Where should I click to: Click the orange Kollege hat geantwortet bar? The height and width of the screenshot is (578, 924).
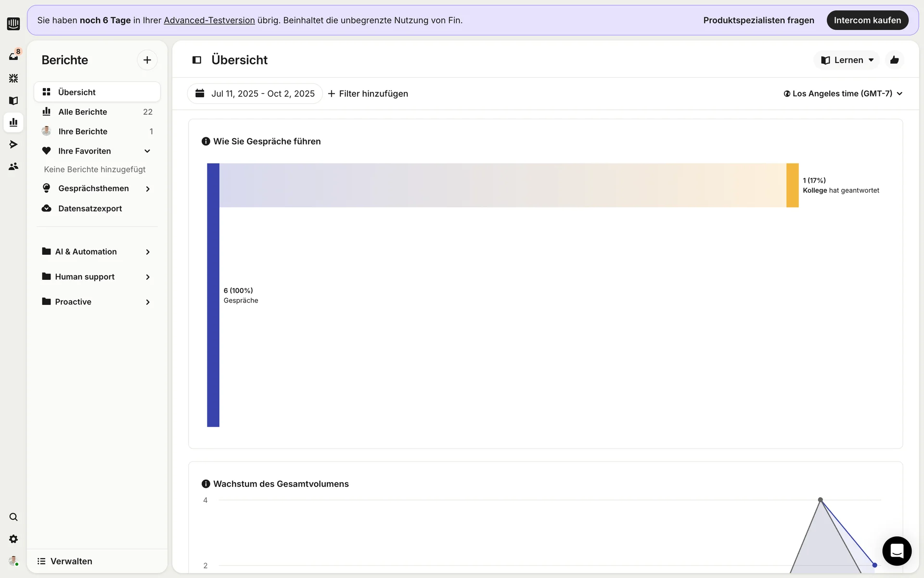pyautogui.click(x=792, y=185)
